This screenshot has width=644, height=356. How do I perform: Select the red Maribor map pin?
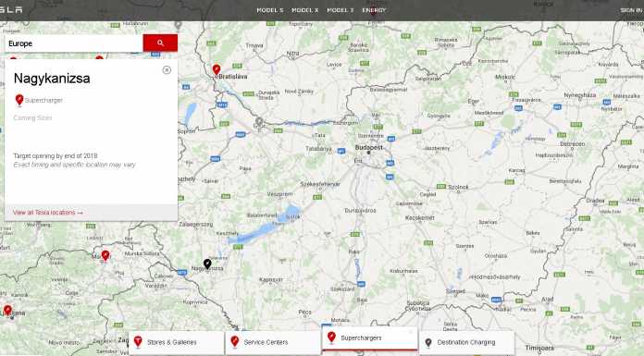coord(105,256)
